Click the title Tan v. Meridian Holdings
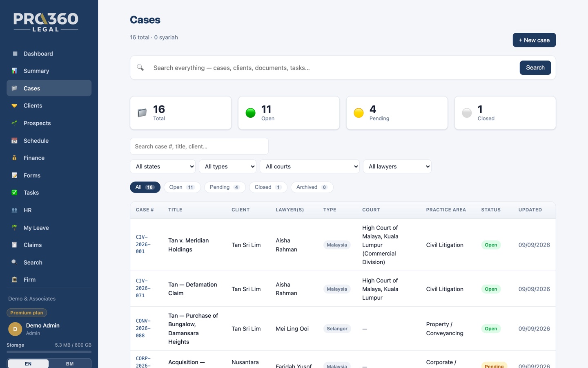Screen dimensions: 588x368 pos(189,245)
